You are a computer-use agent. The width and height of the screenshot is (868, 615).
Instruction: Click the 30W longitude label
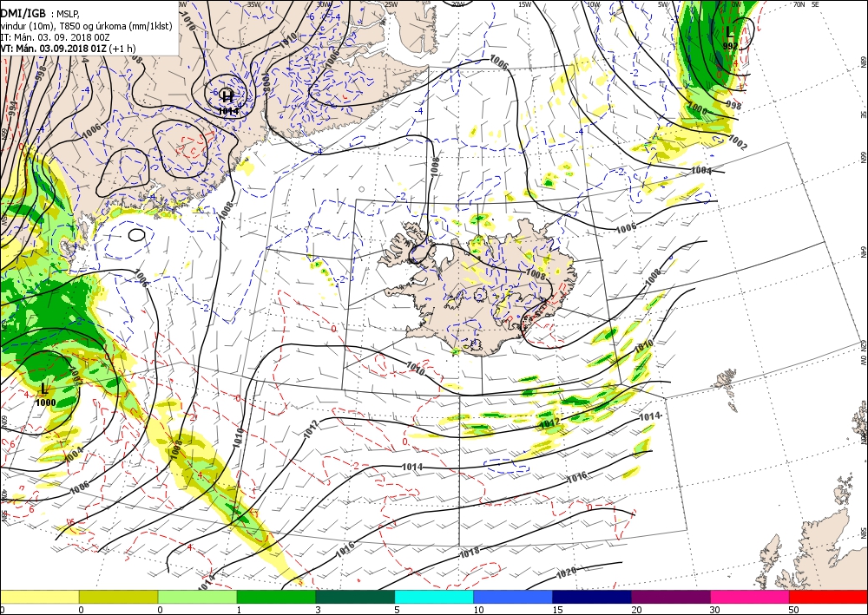click(x=324, y=4)
